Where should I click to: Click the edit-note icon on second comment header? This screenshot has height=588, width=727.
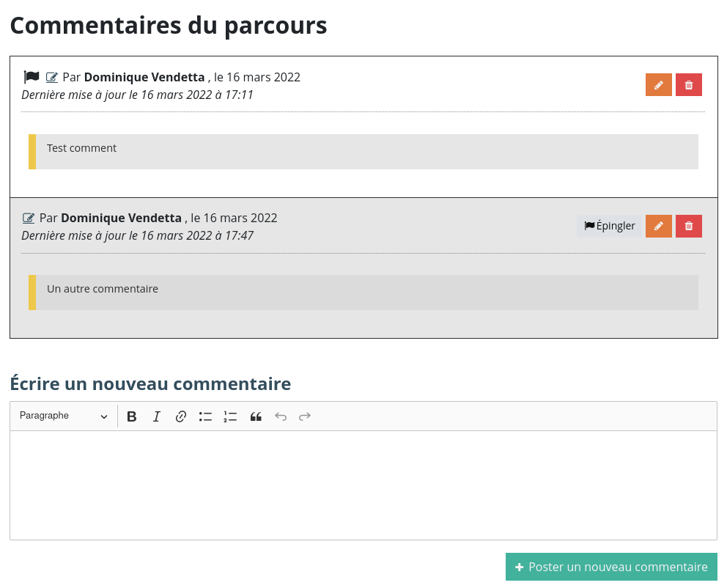(x=29, y=218)
